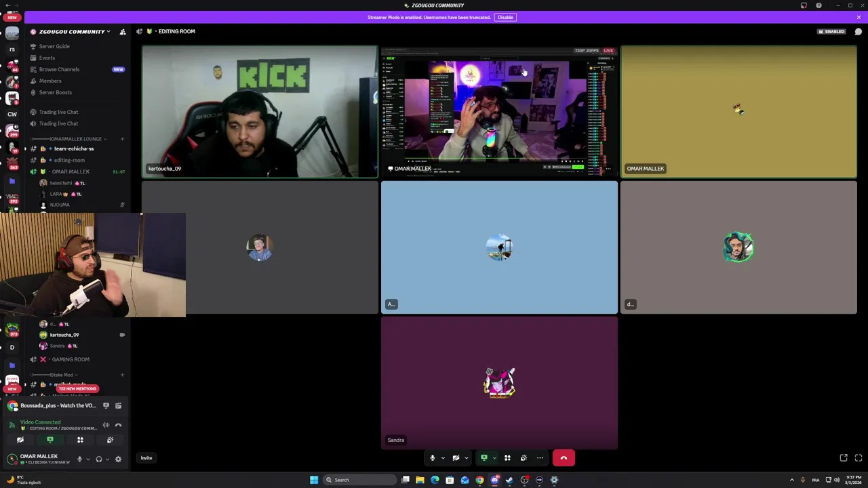Open the soundboard in the voice panel

(x=110, y=440)
